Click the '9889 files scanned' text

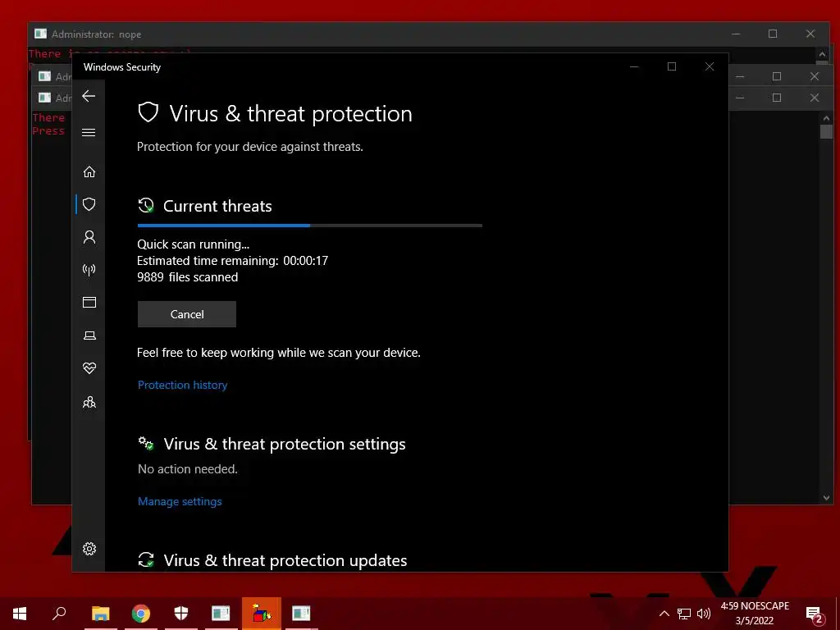pyautogui.click(x=187, y=277)
